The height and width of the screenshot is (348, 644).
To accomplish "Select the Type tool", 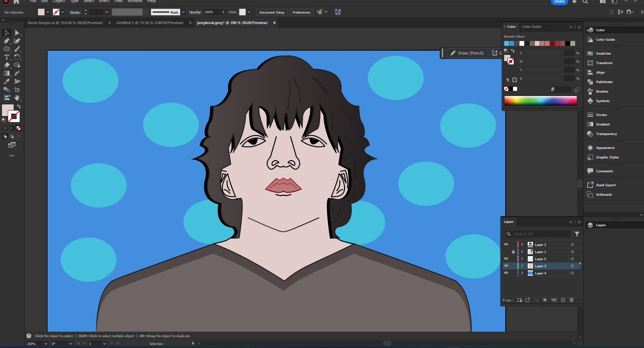I will (7, 57).
